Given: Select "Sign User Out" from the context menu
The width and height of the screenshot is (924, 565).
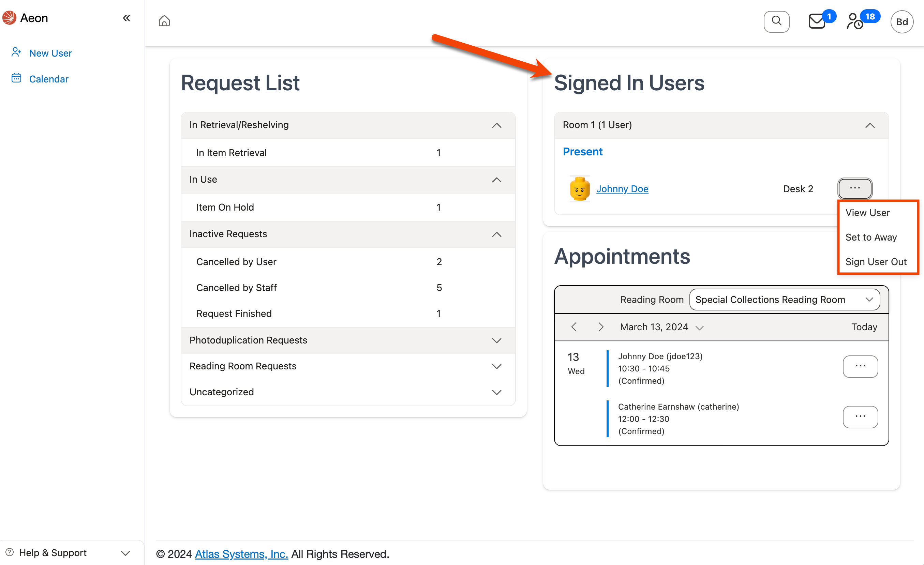Looking at the screenshot, I should [876, 262].
